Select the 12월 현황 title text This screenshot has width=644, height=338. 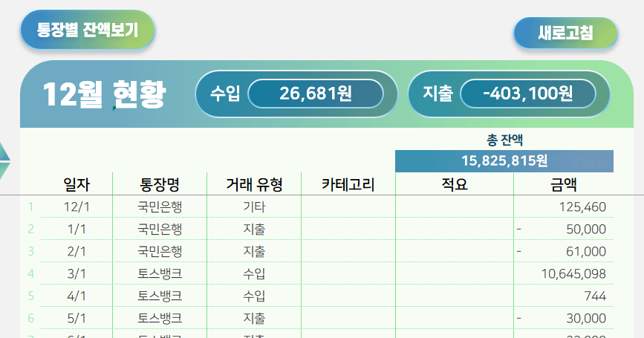click(x=104, y=94)
